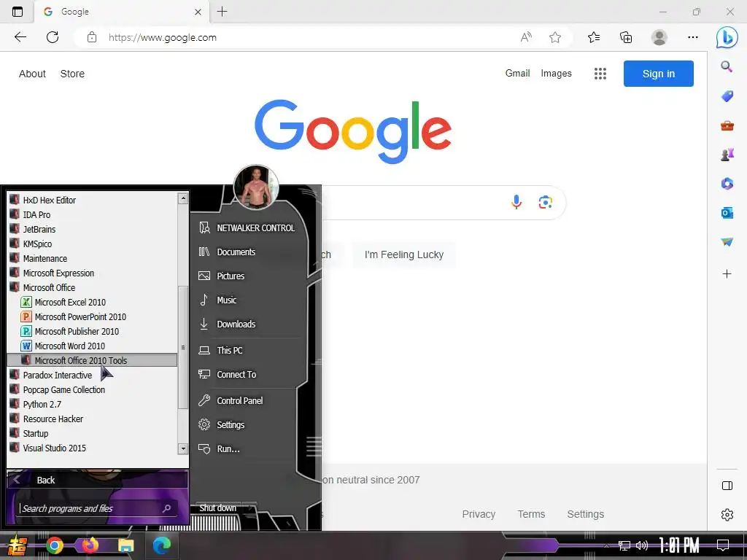This screenshot has width=747, height=560.
Task: Open the Gmail link
Action: tap(517, 73)
